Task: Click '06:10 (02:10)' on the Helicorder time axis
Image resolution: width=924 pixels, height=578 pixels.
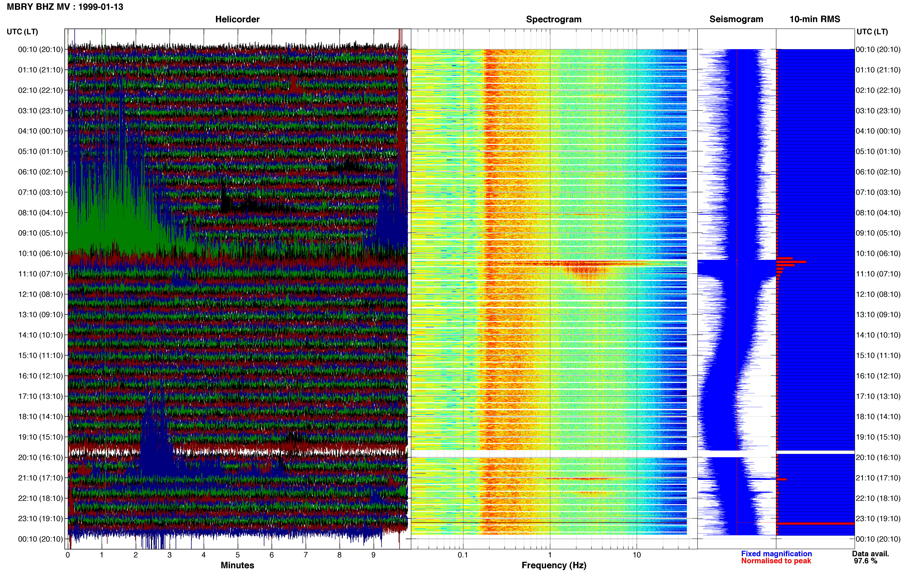Action: [41, 172]
